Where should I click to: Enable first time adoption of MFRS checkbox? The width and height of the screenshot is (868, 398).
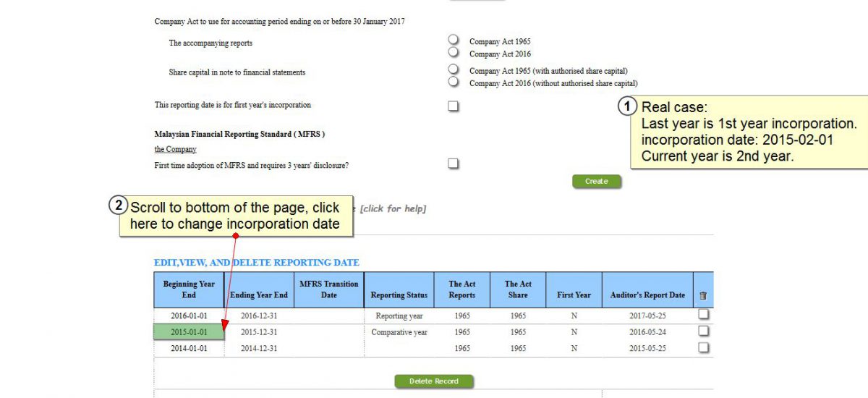(454, 164)
